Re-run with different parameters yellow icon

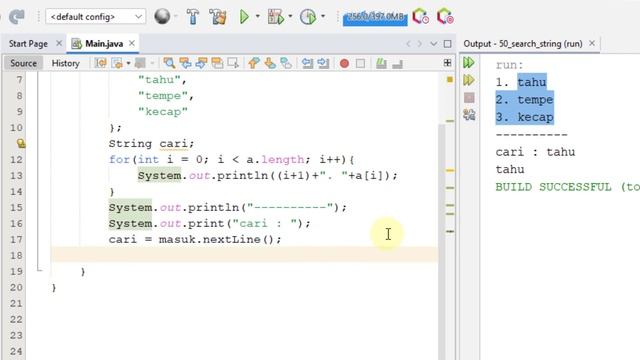pyautogui.click(x=469, y=80)
